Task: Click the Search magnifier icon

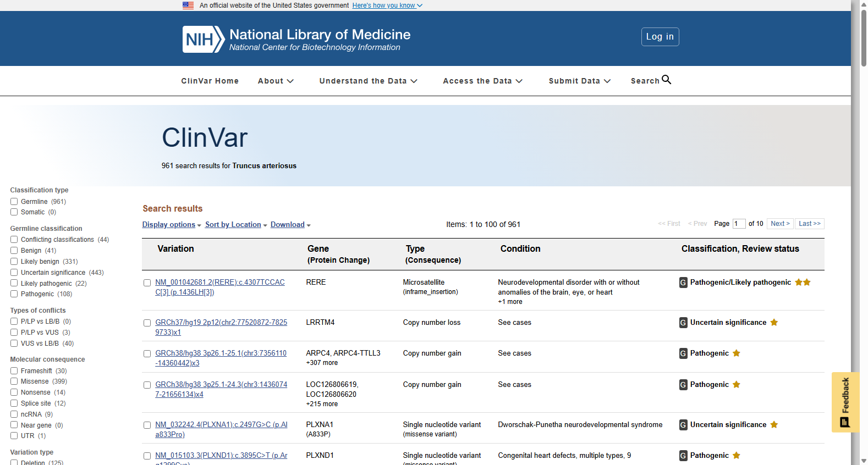Action: pyautogui.click(x=666, y=80)
